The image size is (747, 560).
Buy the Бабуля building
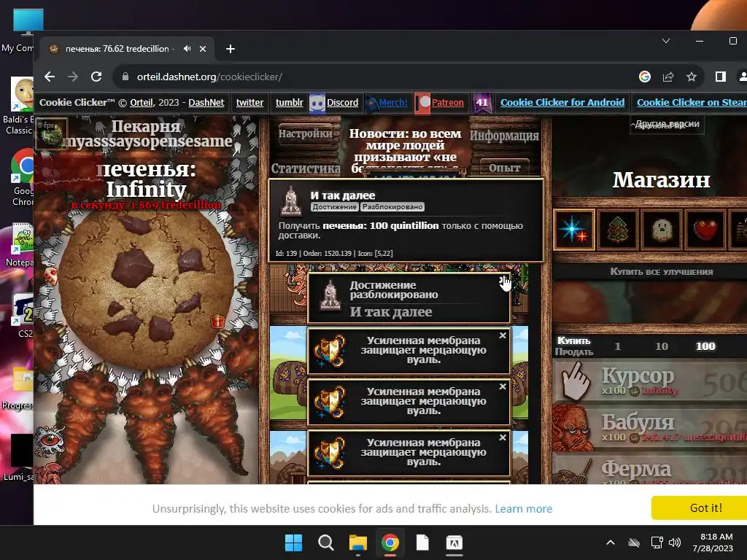(649, 427)
